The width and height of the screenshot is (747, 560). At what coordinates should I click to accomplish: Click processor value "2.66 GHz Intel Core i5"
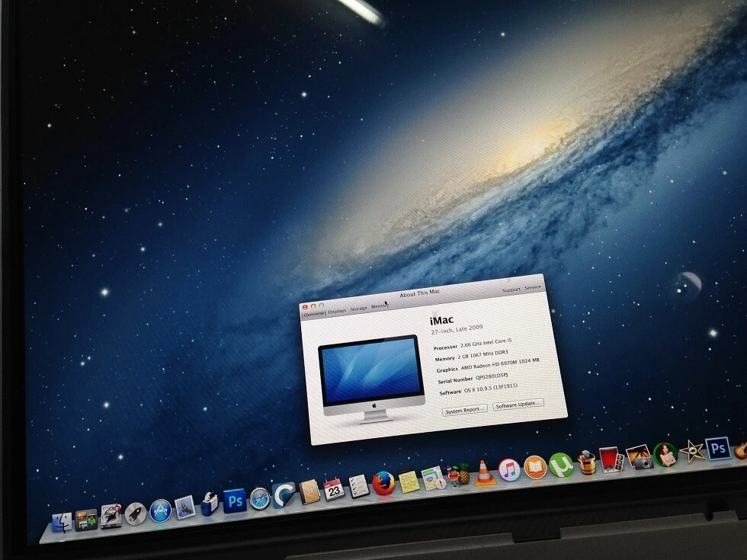tap(486, 343)
